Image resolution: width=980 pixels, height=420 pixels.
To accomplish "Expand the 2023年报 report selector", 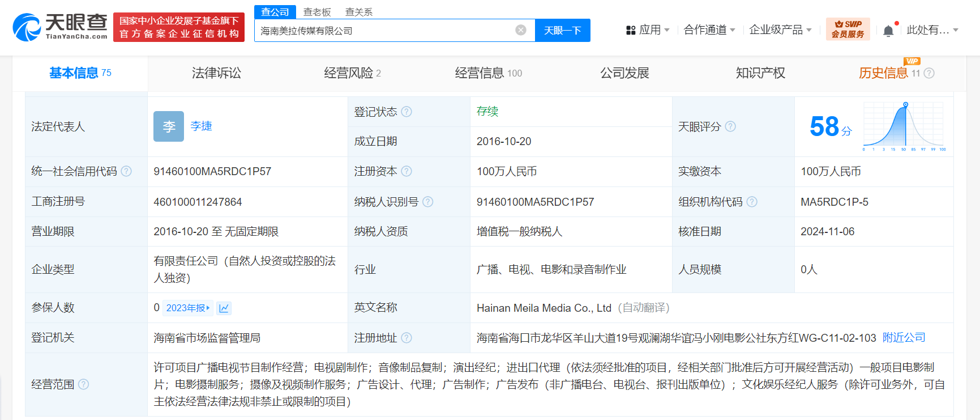I will 188,308.
